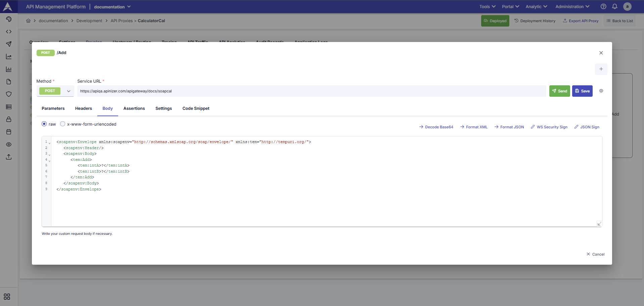
Task: Open the line chart analytics sidebar icon
Action: coord(9,56)
